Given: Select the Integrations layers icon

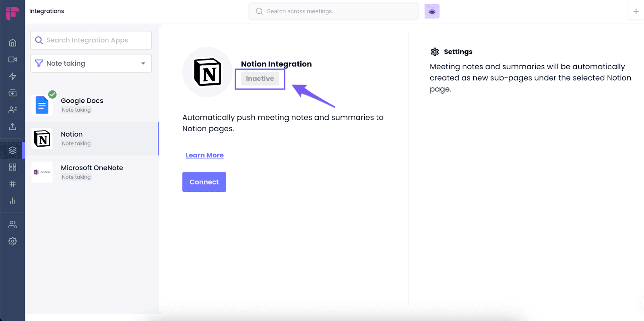Looking at the screenshot, I should point(12,150).
